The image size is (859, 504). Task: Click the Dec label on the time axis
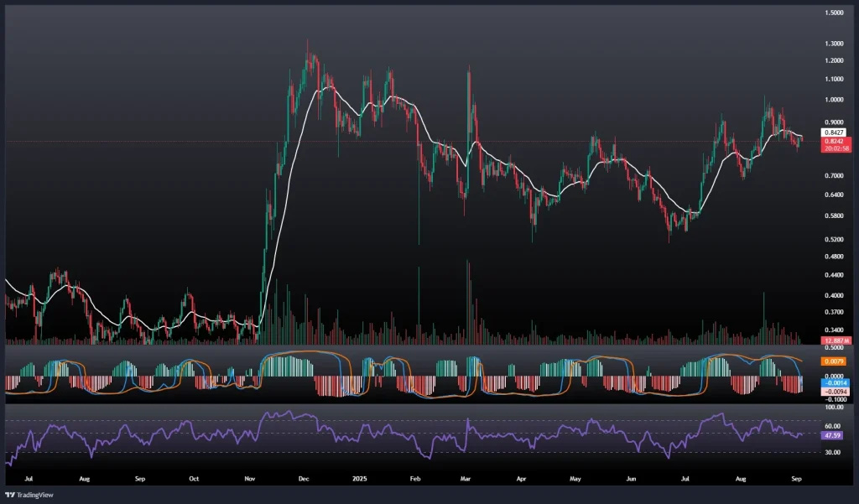(303, 478)
